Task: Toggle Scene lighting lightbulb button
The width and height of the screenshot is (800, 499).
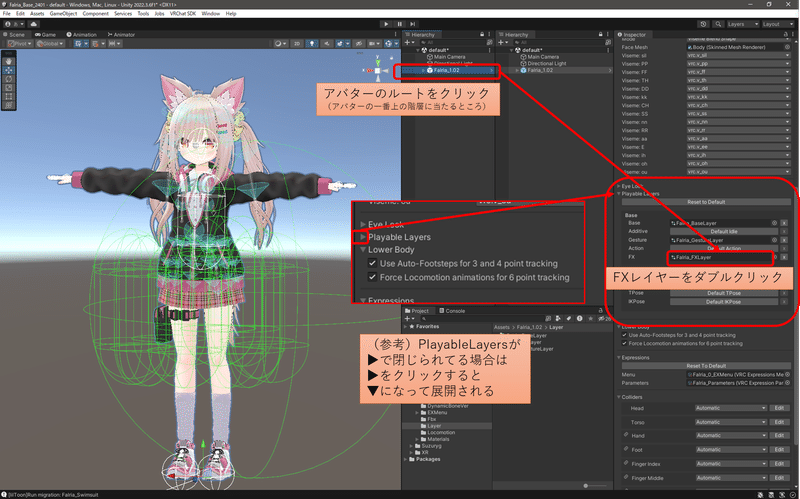Action: [312, 44]
